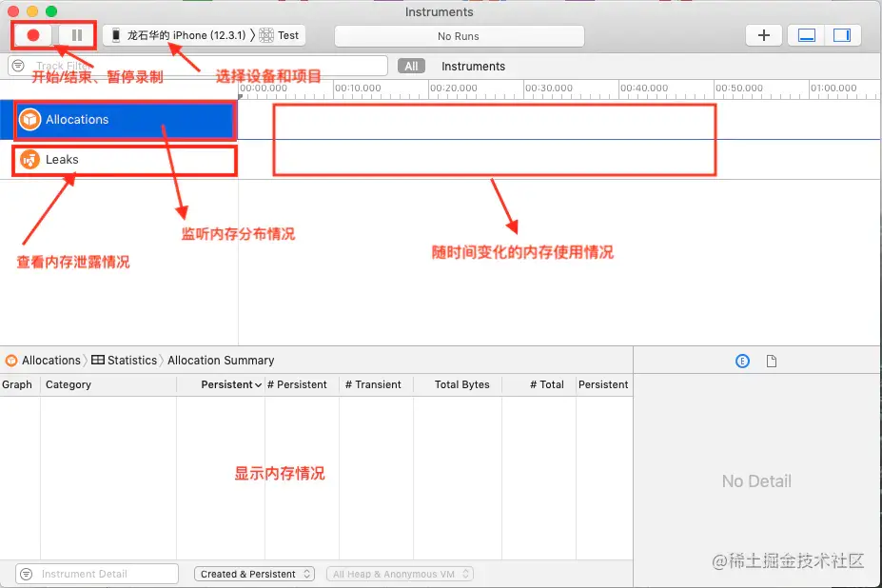Open the All Heap & Anonymous VM dropdown
882x588 pixels.
click(400, 574)
